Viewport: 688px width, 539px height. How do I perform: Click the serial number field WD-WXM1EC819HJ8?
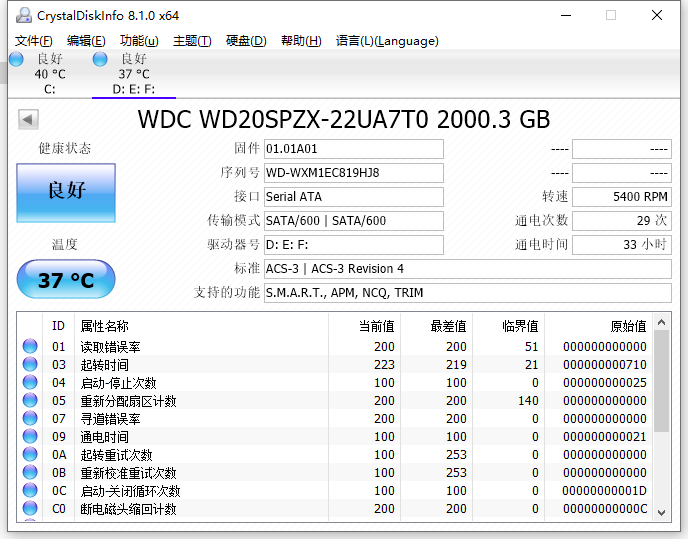(x=353, y=173)
